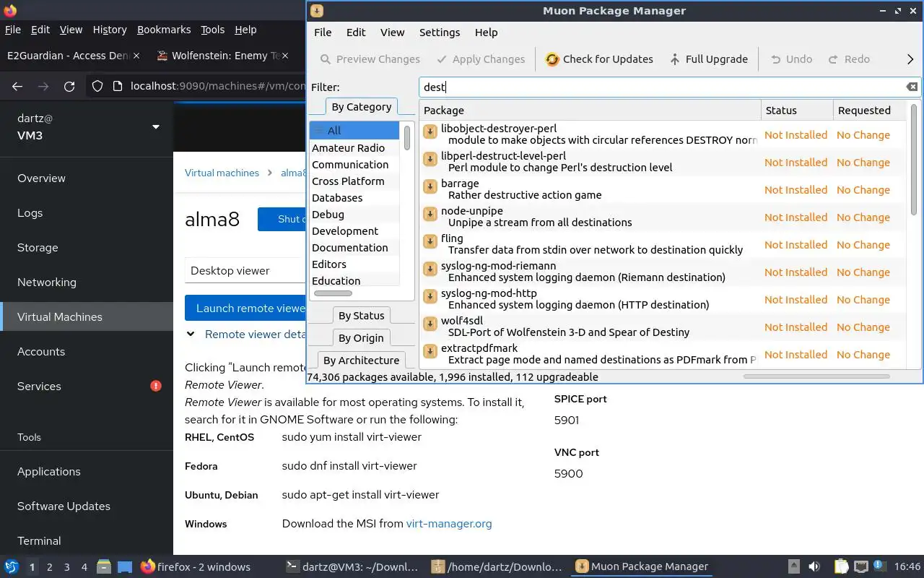This screenshot has width=924, height=578.
Task: Click the wolf4sdl package icon
Action: click(x=430, y=324)
